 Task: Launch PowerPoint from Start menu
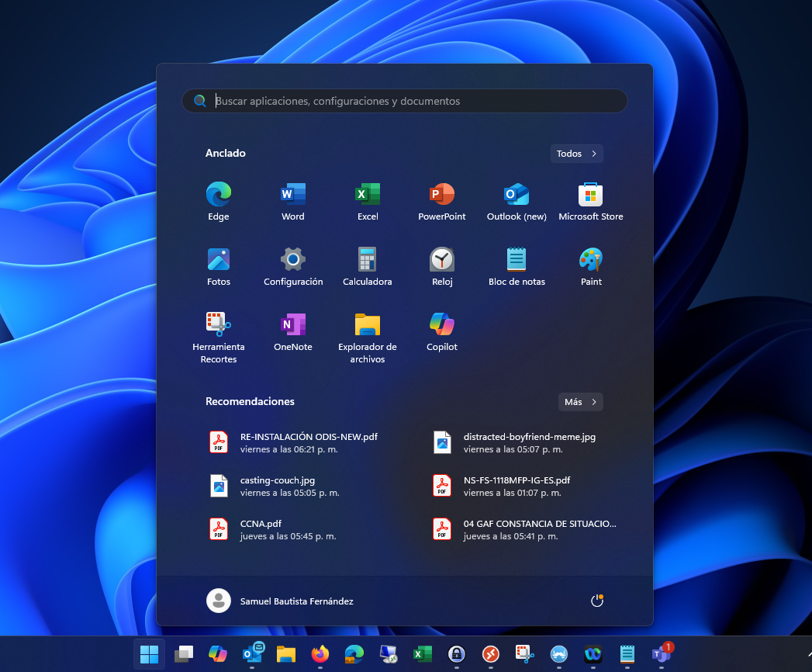click(442, 201)
